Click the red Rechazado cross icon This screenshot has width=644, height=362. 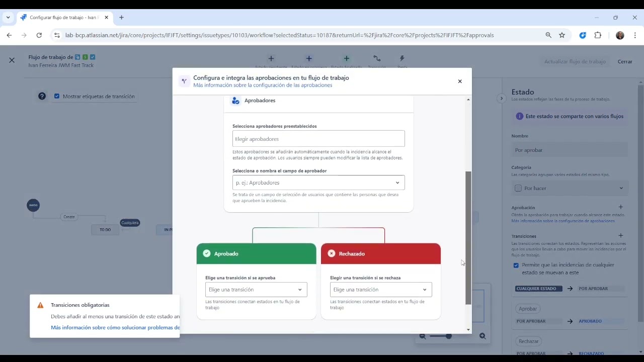click(x=331, y=253)
